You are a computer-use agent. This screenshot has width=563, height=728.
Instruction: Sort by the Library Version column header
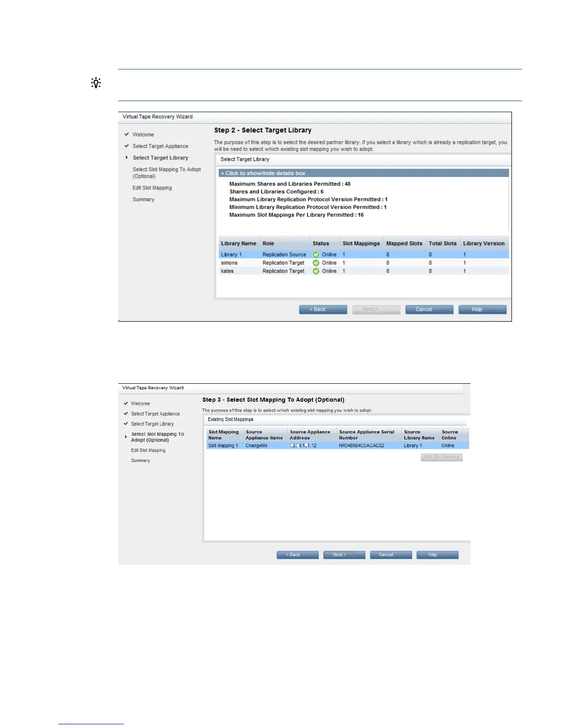pos(484,244)
